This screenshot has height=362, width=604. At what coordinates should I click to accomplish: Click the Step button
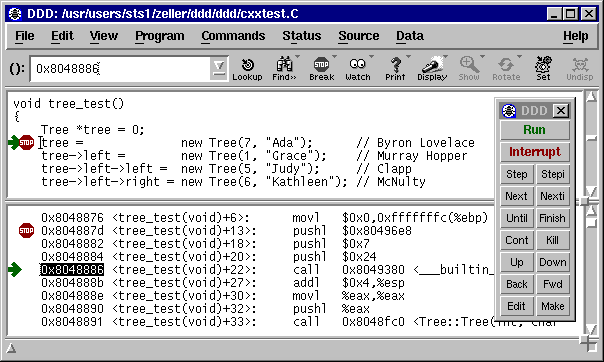click(517, 174)
